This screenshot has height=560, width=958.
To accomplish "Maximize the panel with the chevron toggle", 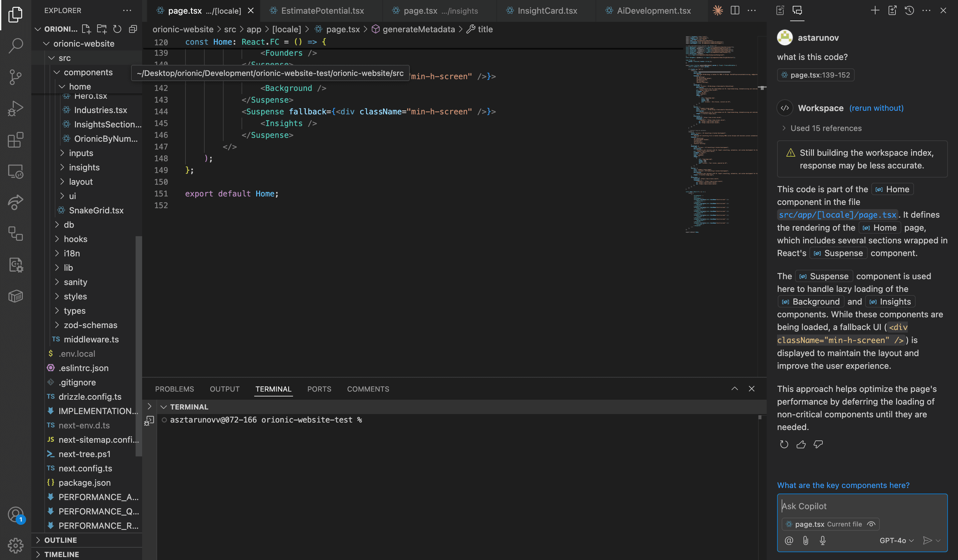I will [x=734, y=389].
